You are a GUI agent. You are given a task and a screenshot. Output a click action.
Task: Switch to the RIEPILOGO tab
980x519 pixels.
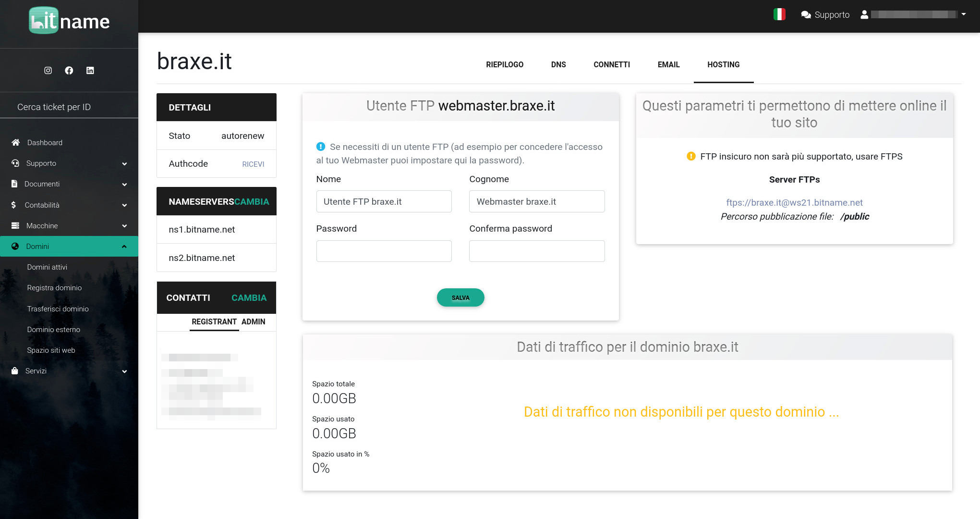pos(505,64)
